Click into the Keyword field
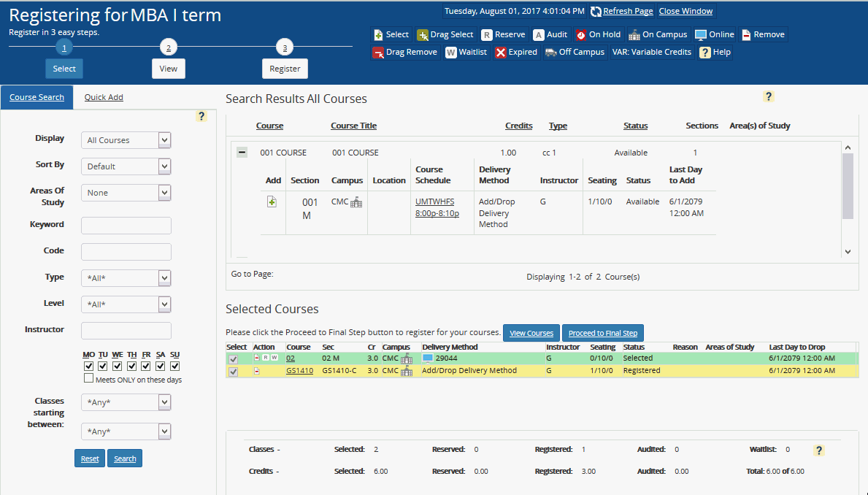 pos(126,226)
